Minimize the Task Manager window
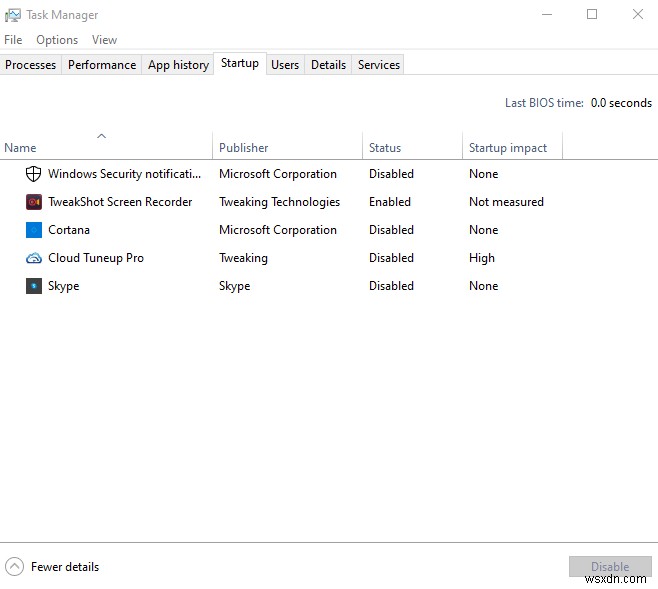 pyautogui.click(x=547, y=15)
